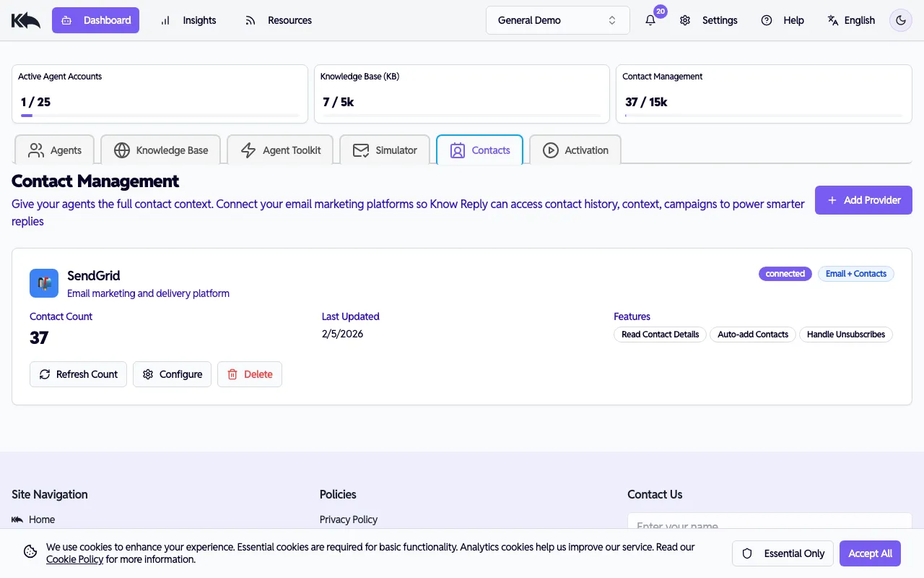Image resolution: width=924 pixels, height=578 pixels.
Task: Select the Email + Contacts badge
Action: point(855,274)
